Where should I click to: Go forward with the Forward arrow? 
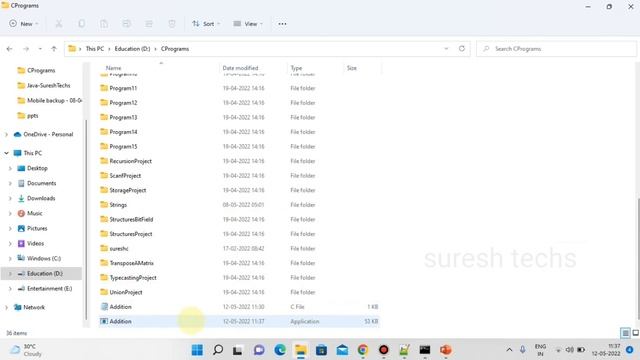click(x=26, y=49)
